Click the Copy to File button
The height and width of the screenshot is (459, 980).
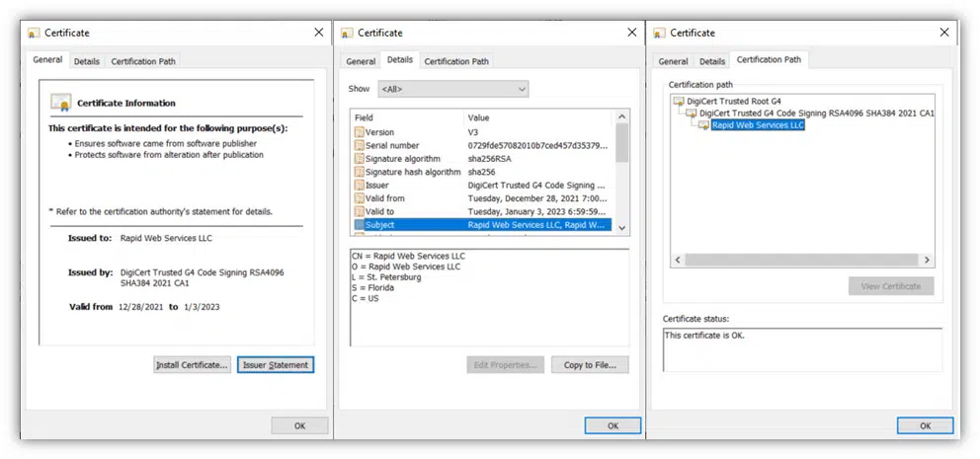(590, 365)
